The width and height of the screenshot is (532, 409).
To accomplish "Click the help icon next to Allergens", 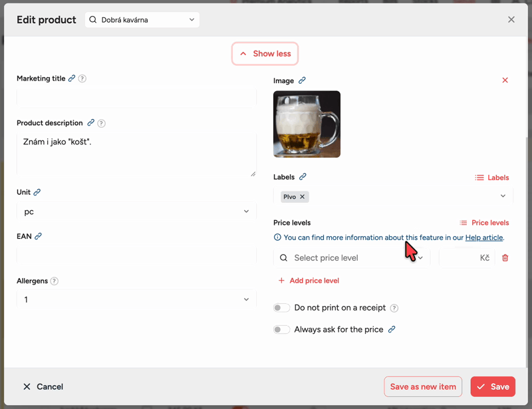I will click(x=55, y=281).
